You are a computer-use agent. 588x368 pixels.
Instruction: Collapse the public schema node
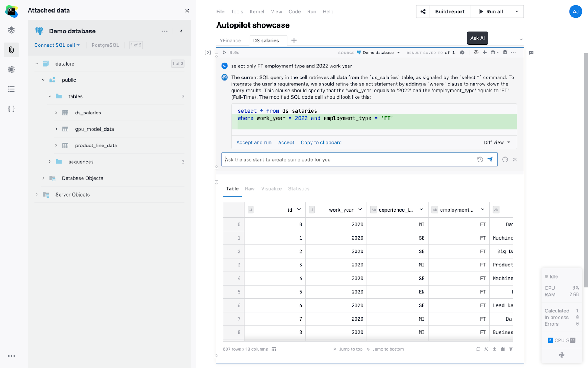(43, 80)
